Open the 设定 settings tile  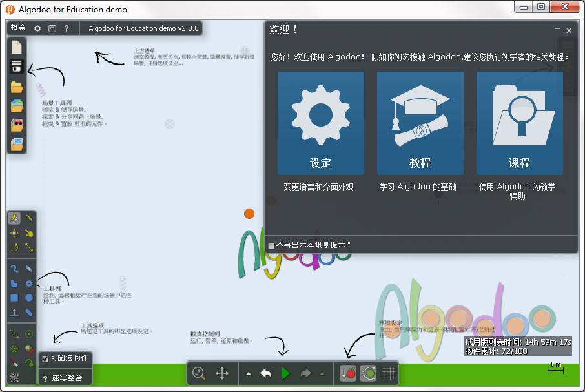click(321, 123)
